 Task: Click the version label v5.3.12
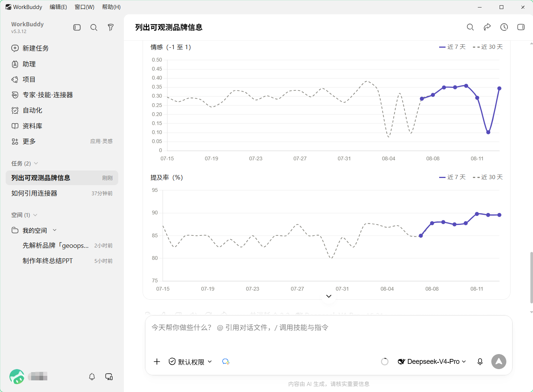point(19,32)
